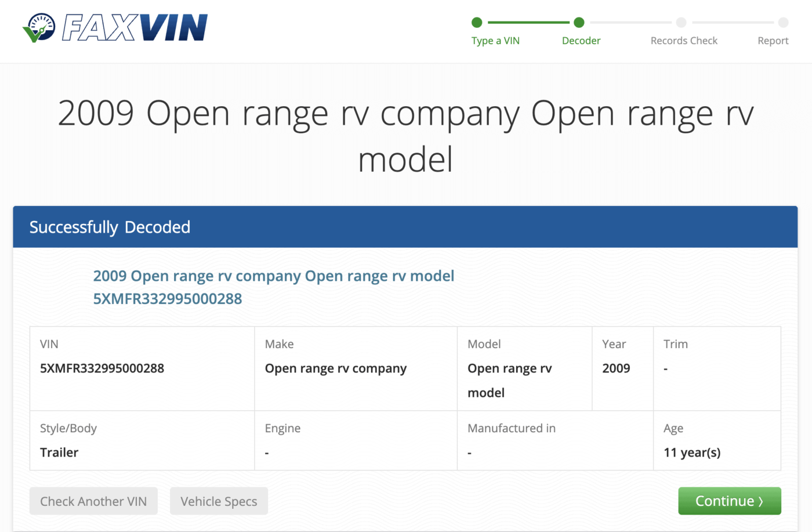This screenshot has height=532, width=812.
Task: Go to the 'Type a VIN' step label
Action: pyautogui.click(x=495, y=41)
